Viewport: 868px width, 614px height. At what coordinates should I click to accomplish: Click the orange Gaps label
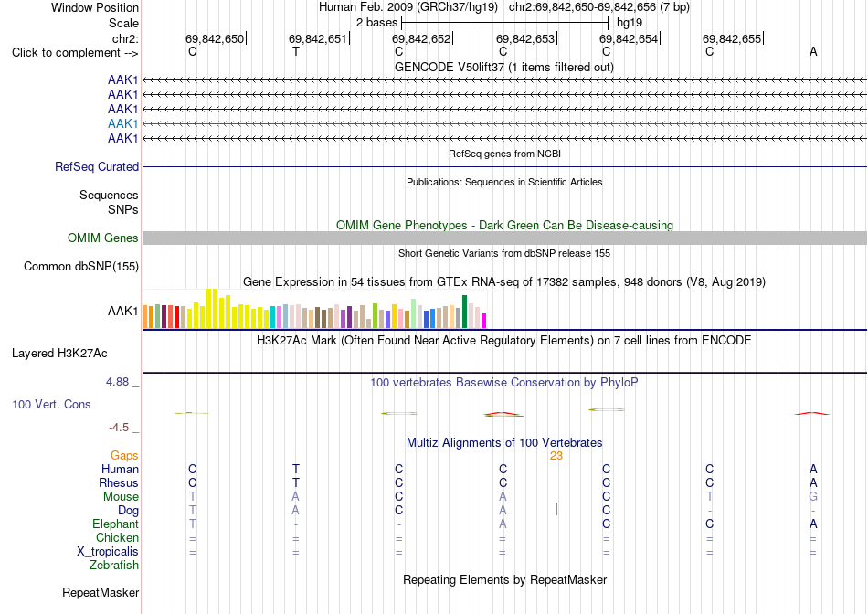point(124,455)
